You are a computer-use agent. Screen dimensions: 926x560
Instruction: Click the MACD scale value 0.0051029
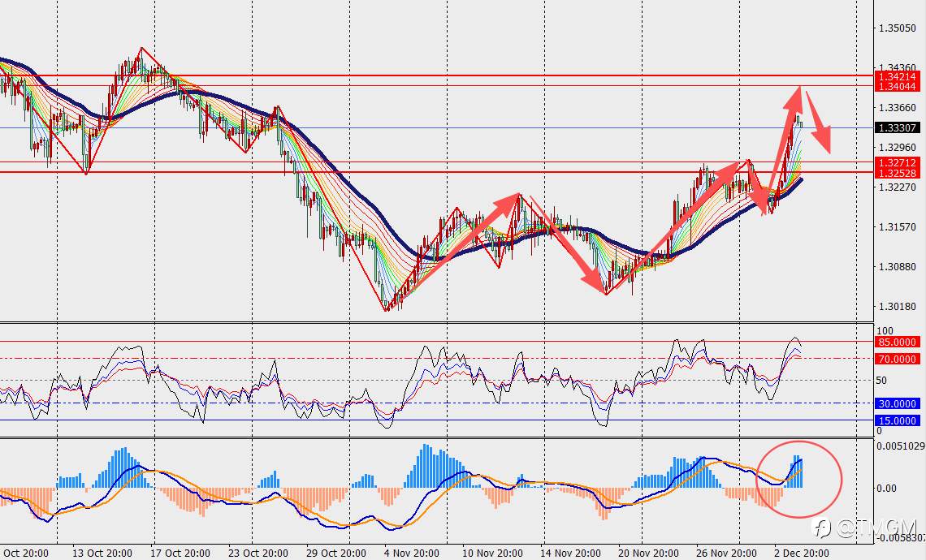coord(900,446)
